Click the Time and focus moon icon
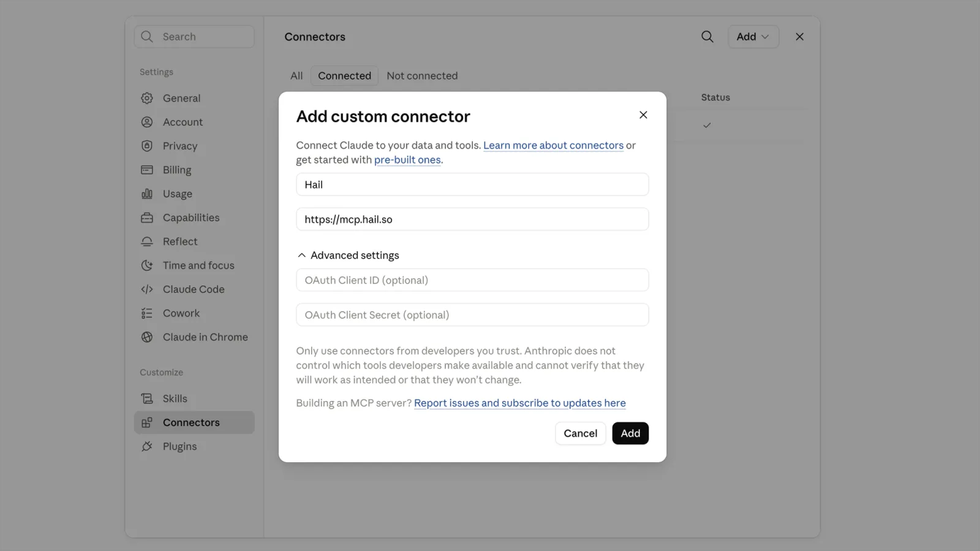This screenshot has width=980, height=551. click(x=147, y=265)
